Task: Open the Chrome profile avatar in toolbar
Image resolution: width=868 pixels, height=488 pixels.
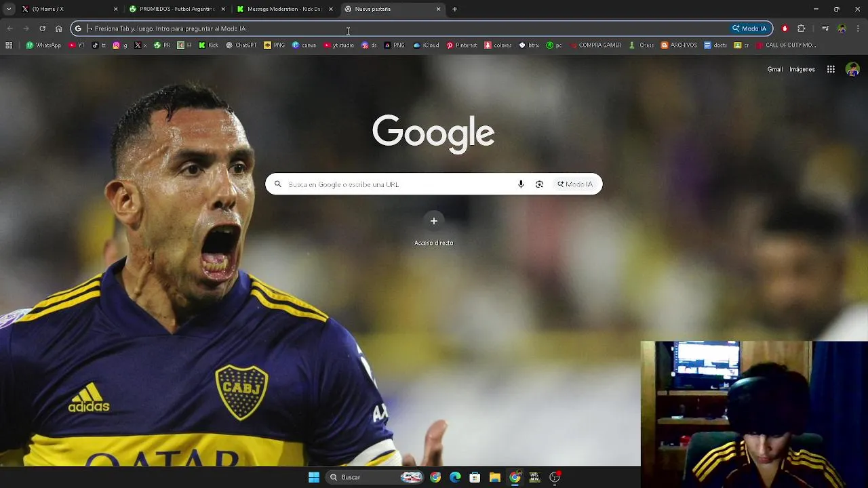Action: [842, 28]
